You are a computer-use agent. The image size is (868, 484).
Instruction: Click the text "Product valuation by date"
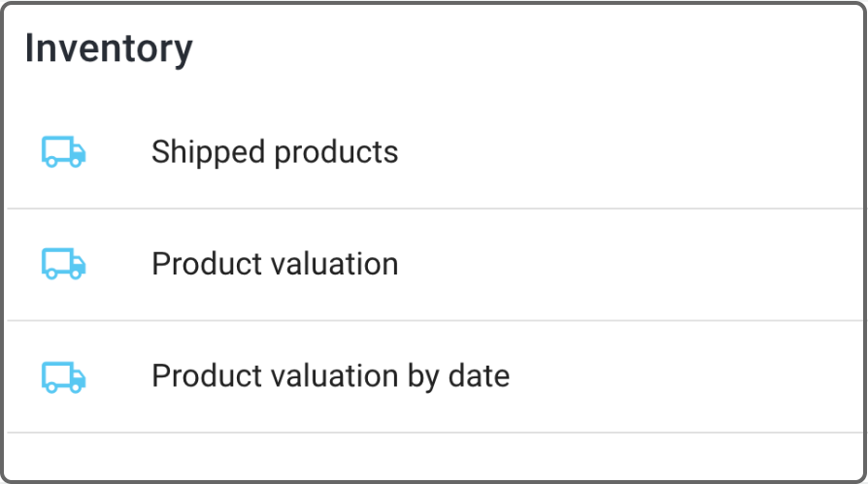(330, 376)
